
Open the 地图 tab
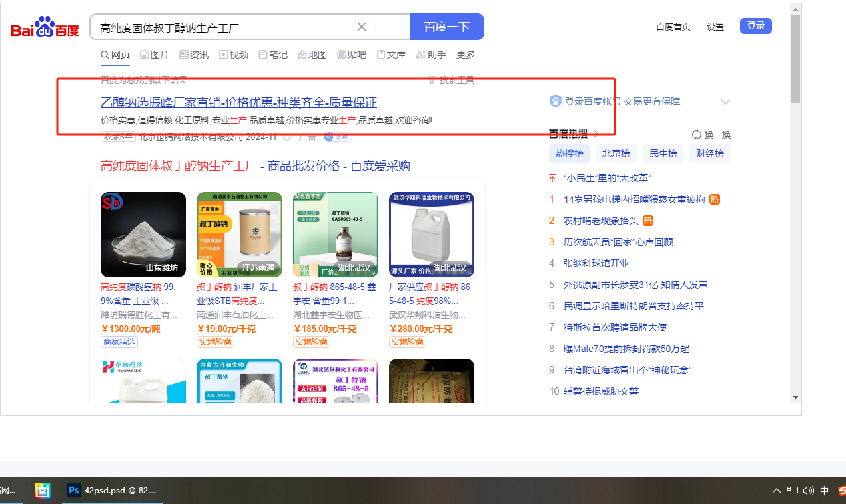coord(312,55)
